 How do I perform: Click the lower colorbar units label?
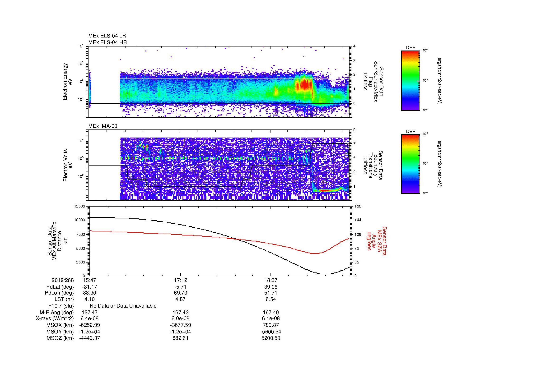click(440, 164)
